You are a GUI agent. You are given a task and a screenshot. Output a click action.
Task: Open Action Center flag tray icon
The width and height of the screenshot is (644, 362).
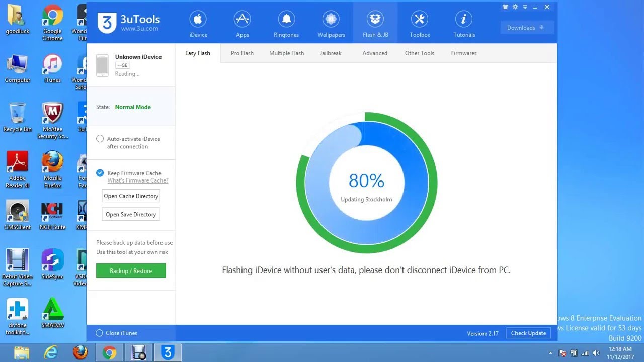point(562,353)
